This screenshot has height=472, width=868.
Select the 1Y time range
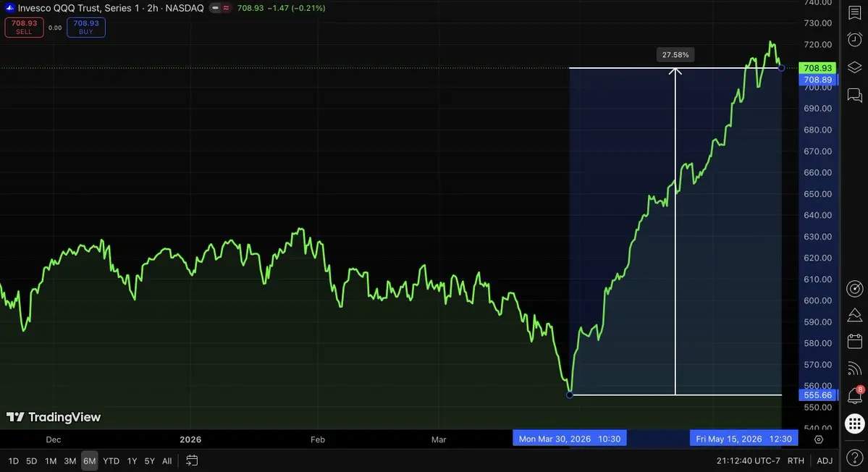[x=132, y=461]
